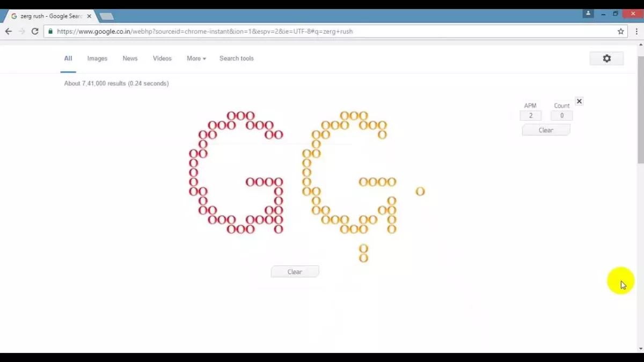The height and width of the screenshot is (362, 644).
Task: Click the scrollbar up arrow
Action: 641,45
